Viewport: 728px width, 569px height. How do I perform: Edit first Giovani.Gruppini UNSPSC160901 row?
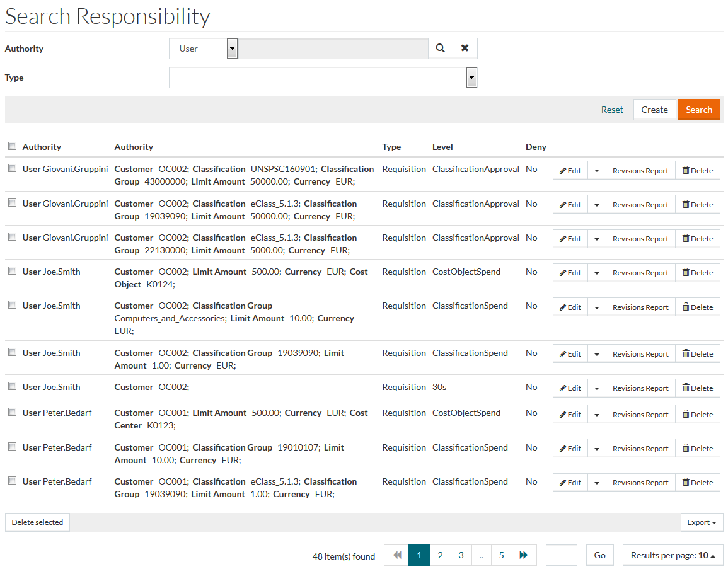pos(570,171)
